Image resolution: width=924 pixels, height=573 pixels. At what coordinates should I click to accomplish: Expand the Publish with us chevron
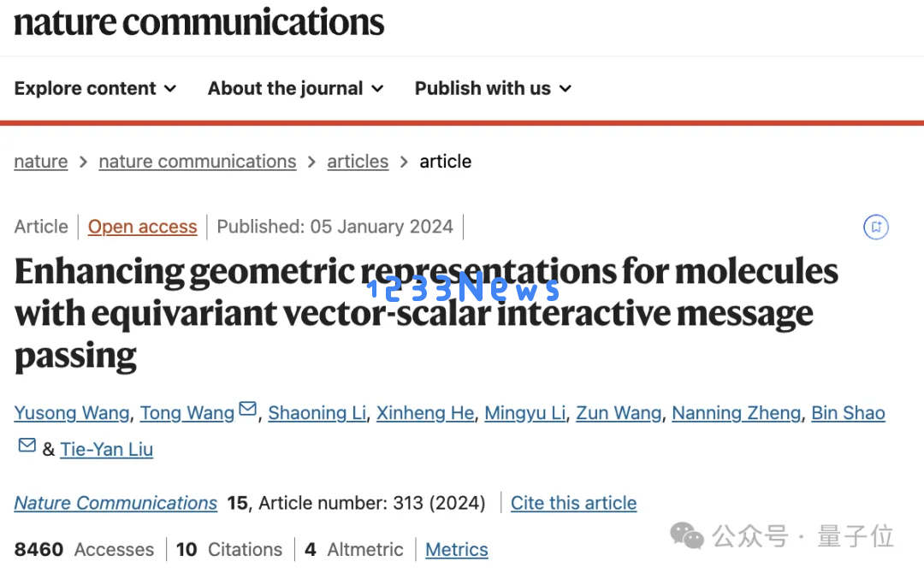tap(566, 89)
